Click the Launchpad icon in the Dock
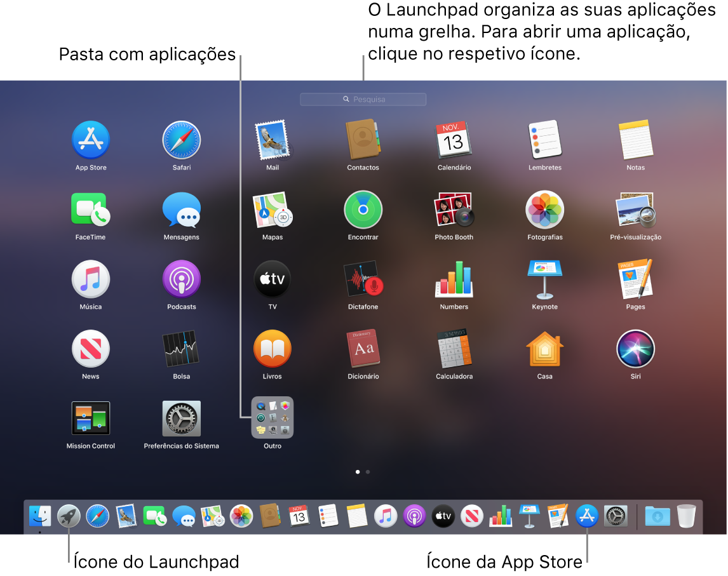This screenshot has width=728, height=576. (x=69, y=516)
